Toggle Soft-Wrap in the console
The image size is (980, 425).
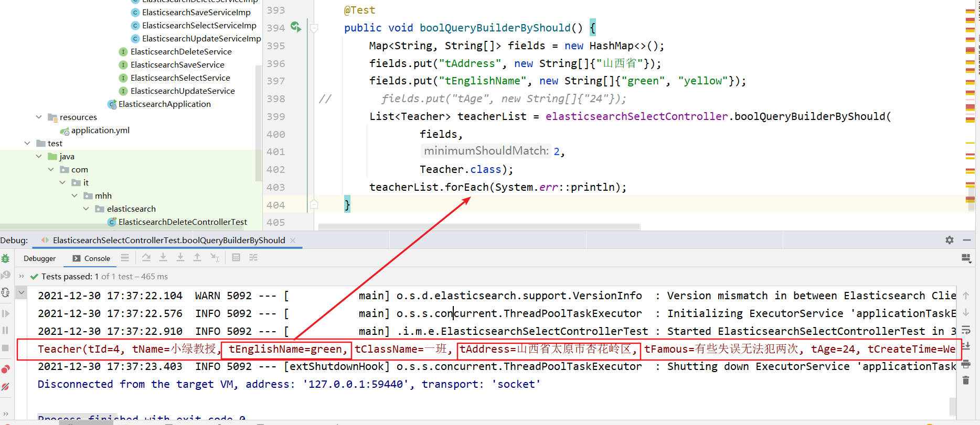[966, 330]
